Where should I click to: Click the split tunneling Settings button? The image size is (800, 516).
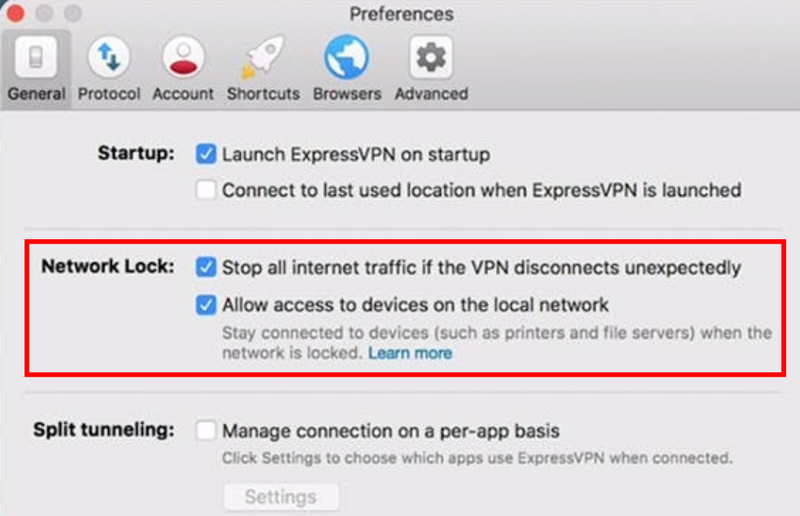click(x=281, y=497)
